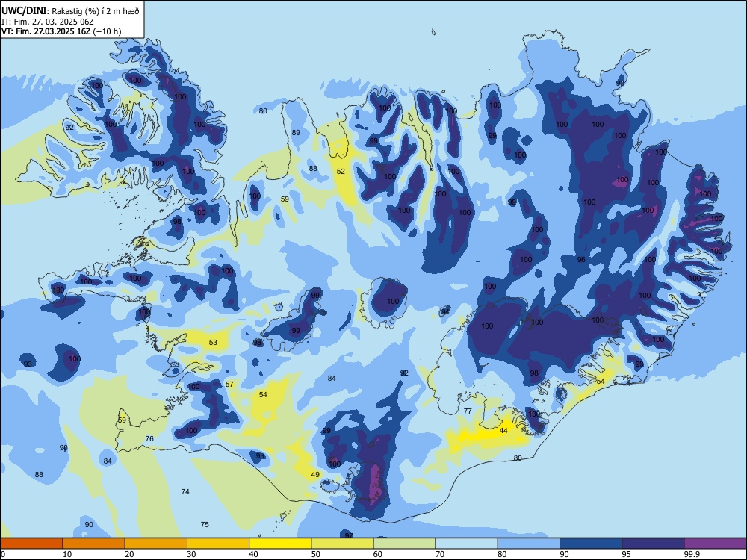Click the humidity value 44 on the map
The width and height of the screenshot is (747, 560).
click(503, 431)
